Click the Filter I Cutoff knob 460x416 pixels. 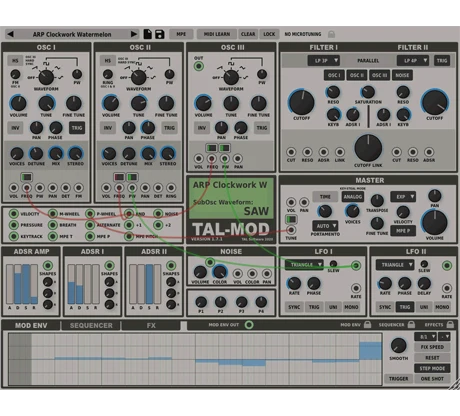coord(302,102)
